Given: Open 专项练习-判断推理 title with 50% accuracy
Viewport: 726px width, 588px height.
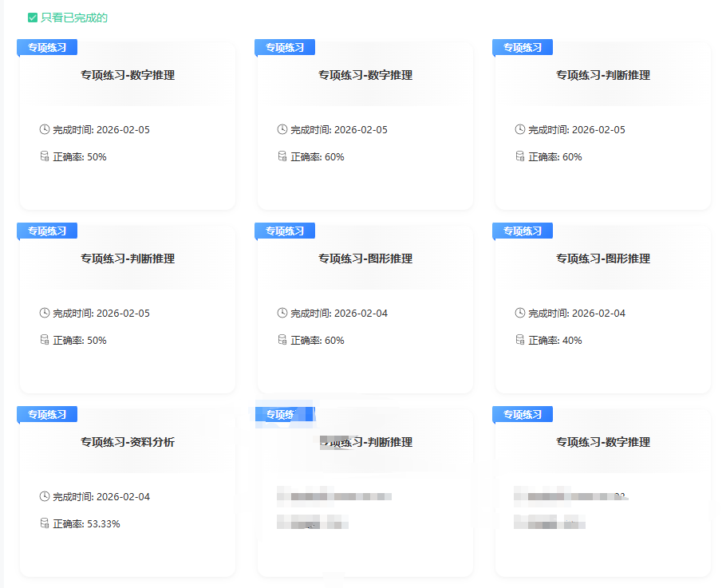Looking at the screenshot, I should pyautogui.click(x=128, y=258).
